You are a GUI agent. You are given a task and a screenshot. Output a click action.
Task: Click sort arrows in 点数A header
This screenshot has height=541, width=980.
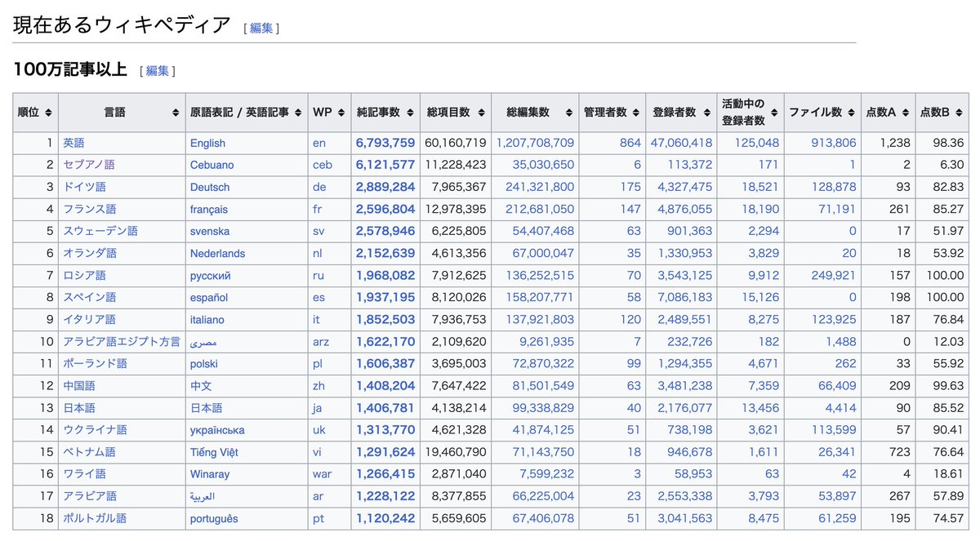904,113
